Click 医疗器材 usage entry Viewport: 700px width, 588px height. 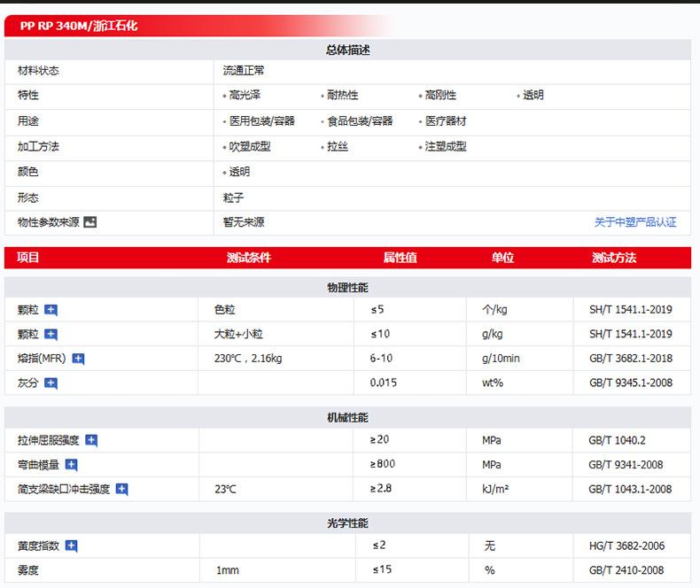(446, 121)
